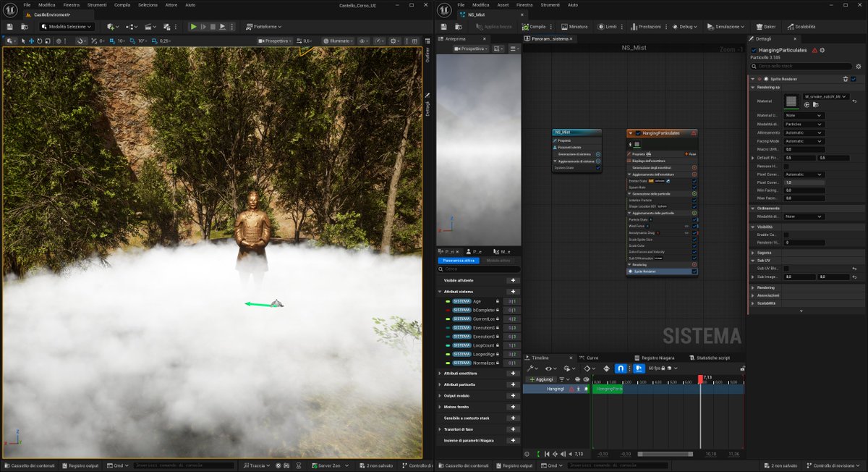Click the Fase button on the Proprietà node
The width and height of the screenshot is (868, 472).
[x=691, y=153]
